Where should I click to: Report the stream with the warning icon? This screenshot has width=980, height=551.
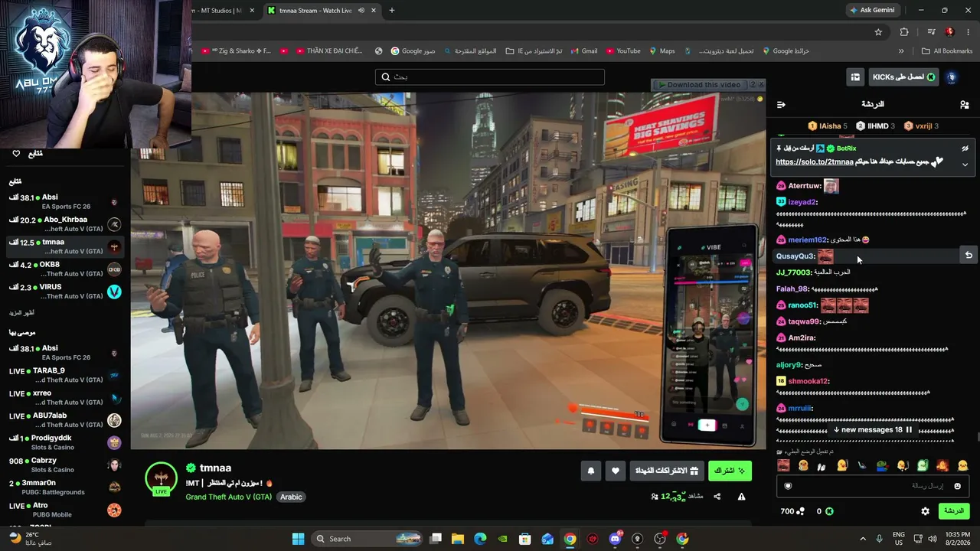(741, 497)
